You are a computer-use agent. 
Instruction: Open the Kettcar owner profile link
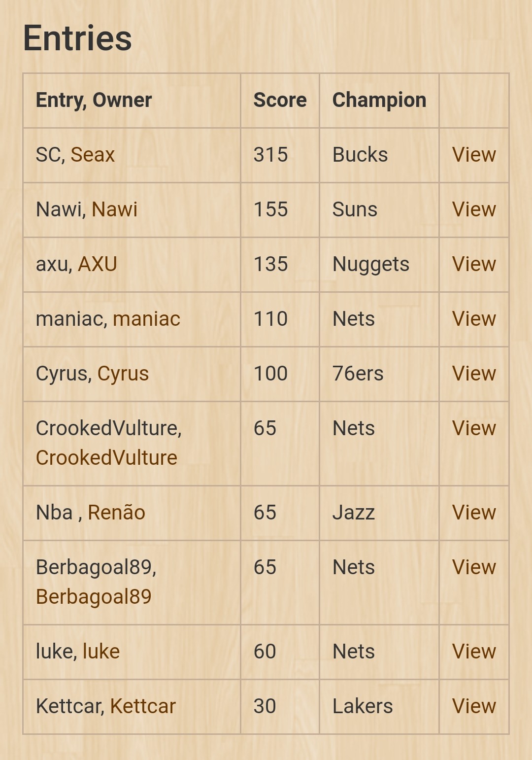pos(143,706)
